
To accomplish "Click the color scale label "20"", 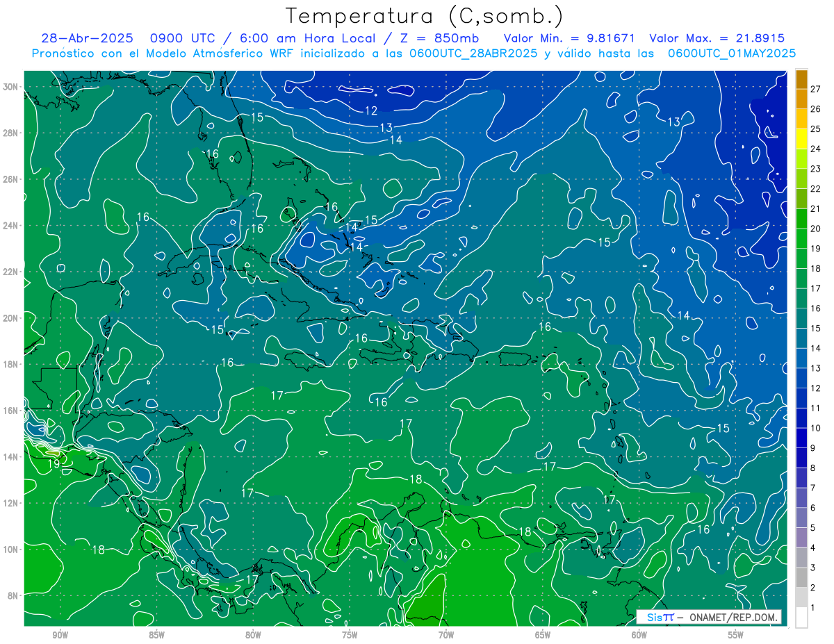I will coord(816,229).
